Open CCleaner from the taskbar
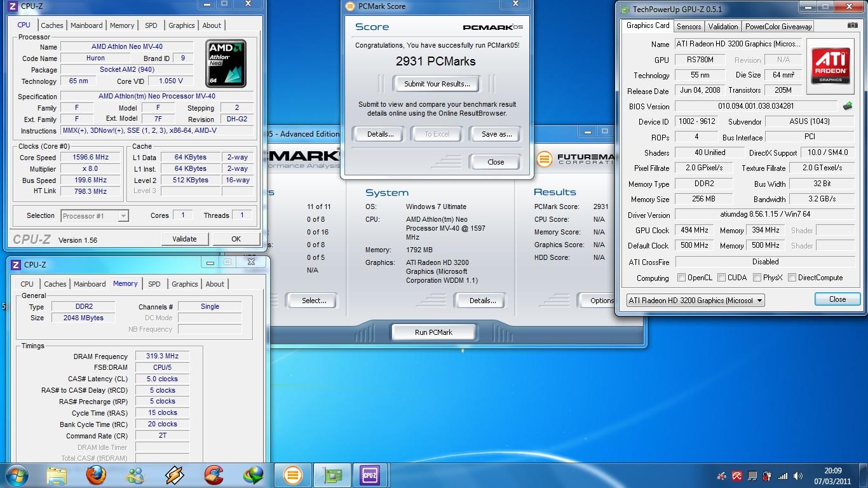The height and width of the screenshot is (488, 868). (214, 475)
